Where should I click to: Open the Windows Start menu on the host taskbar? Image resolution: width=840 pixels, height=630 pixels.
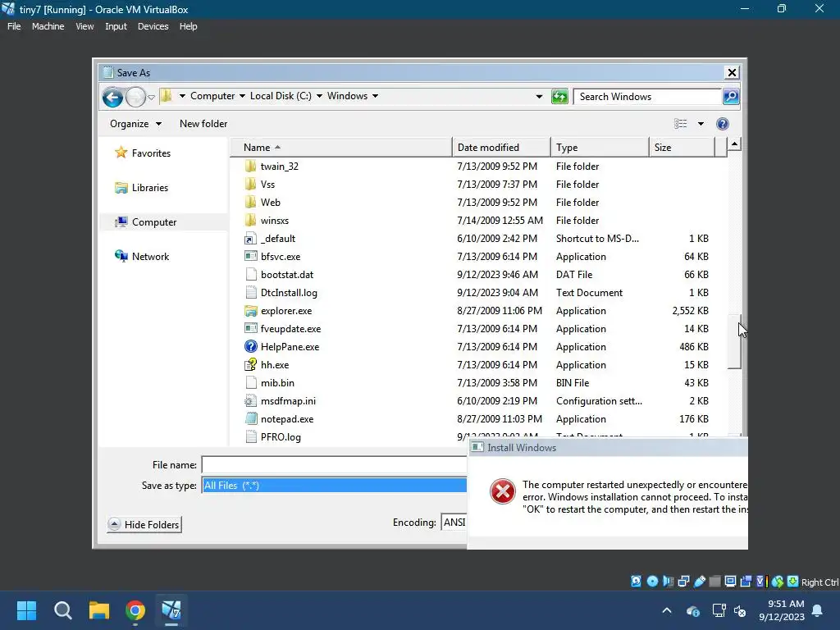26,610
